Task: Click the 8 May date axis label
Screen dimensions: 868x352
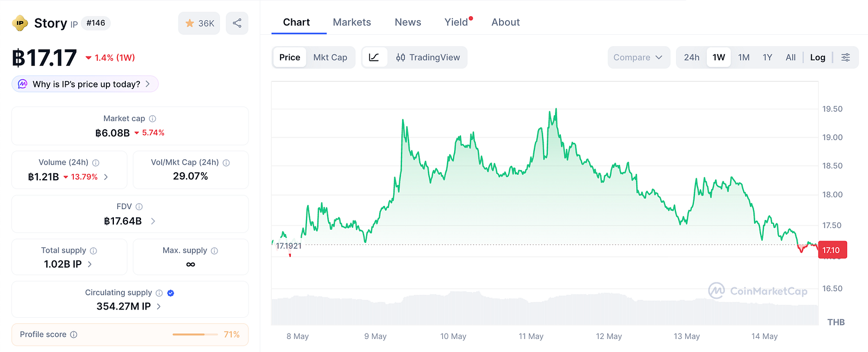Action: click(298, 336)
